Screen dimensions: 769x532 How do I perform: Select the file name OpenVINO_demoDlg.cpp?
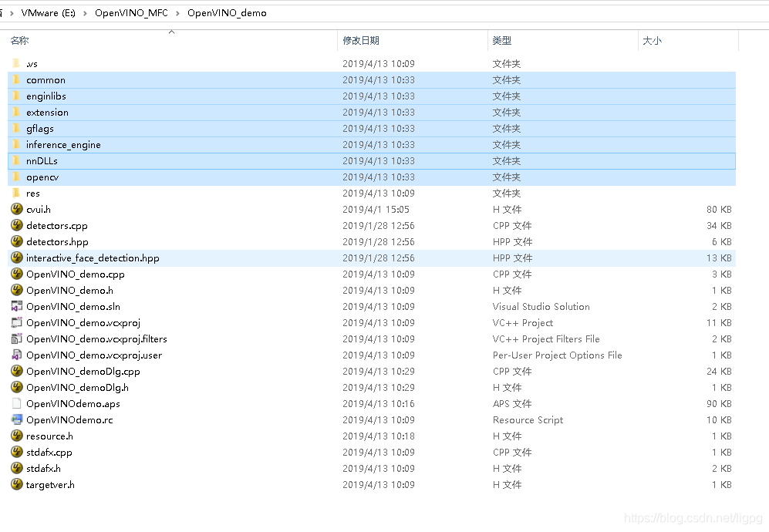(x=83, y=371)
